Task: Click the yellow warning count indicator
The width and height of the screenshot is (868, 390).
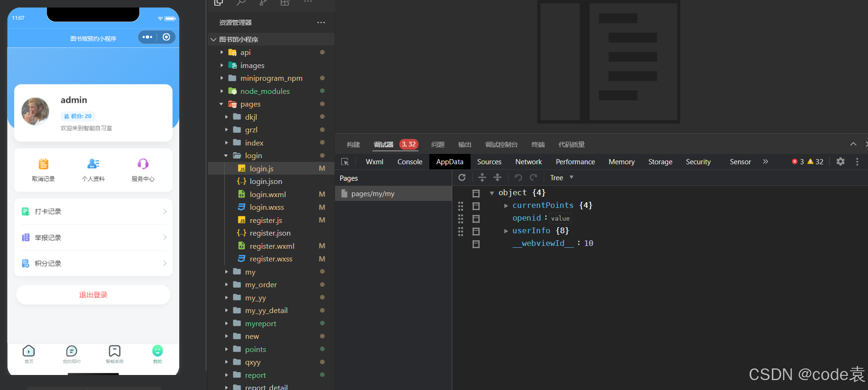Action: click(x=815, y=161)
